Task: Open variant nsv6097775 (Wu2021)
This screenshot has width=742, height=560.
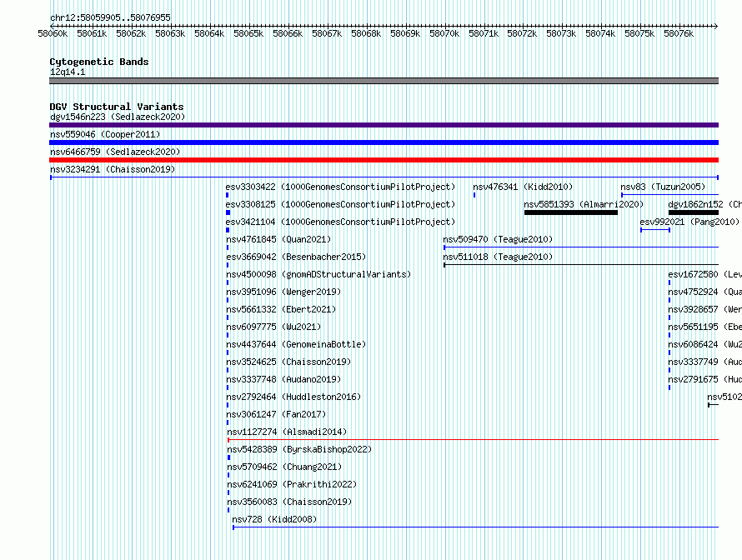Action: [273, 327]
